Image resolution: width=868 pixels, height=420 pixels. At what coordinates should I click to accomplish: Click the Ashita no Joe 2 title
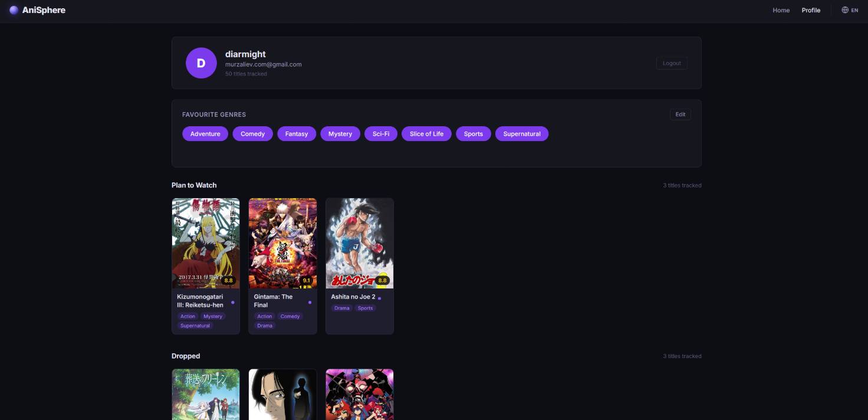(353, 297)
